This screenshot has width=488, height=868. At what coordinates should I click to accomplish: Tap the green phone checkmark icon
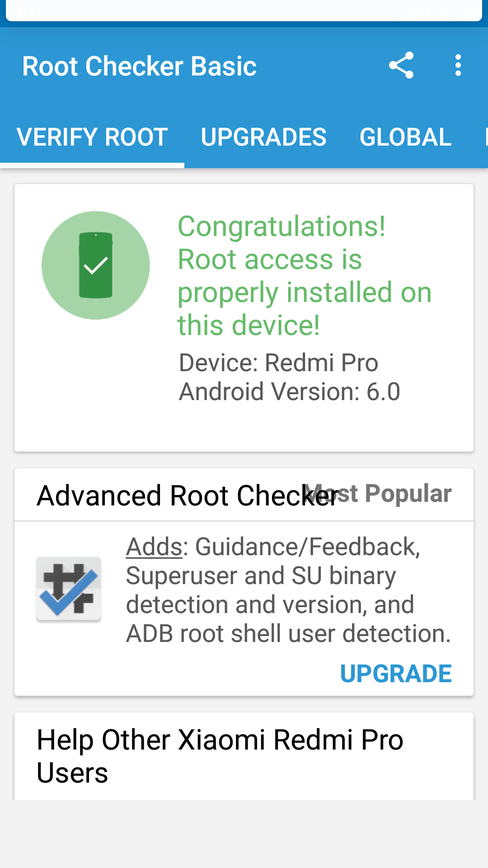point(96,265)
